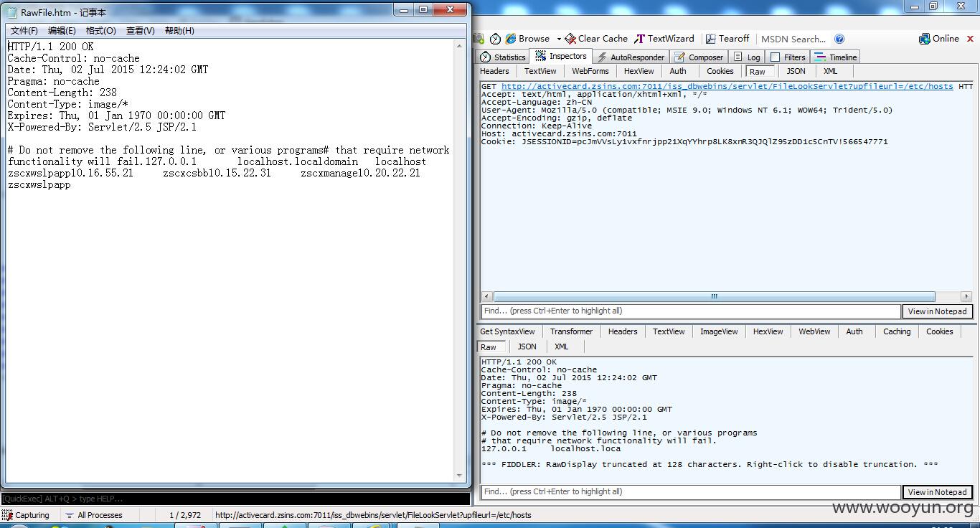Click the status bar URL text
Viewport: 980px width, 528px height.
click(373, 515)
